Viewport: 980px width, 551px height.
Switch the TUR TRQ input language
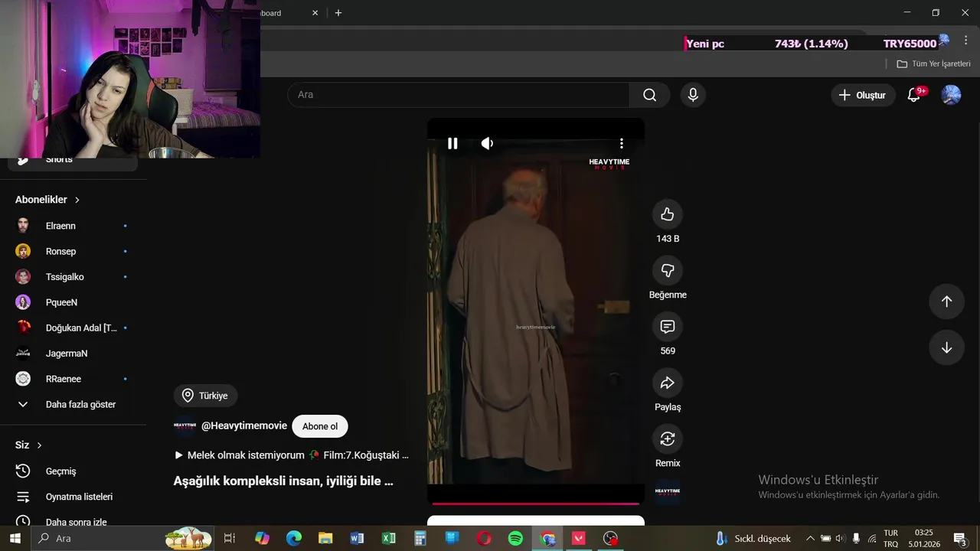[891, 539]
